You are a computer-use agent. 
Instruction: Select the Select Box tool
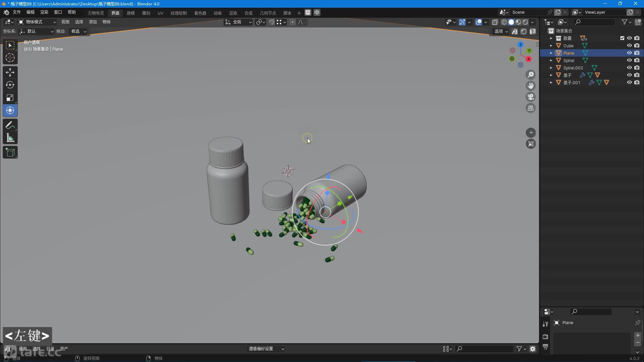(x=10, y=45)
